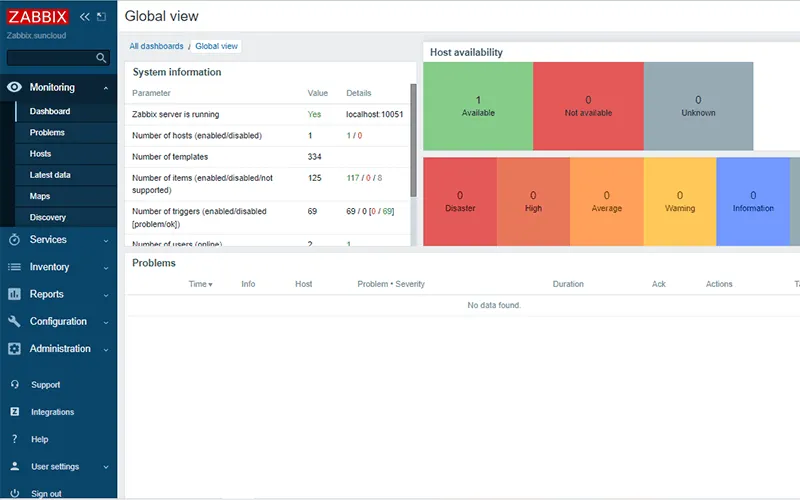Click the Monitoring eye icon
The height and width of the screenshot is (500, 800).
(x=14, y=87)
